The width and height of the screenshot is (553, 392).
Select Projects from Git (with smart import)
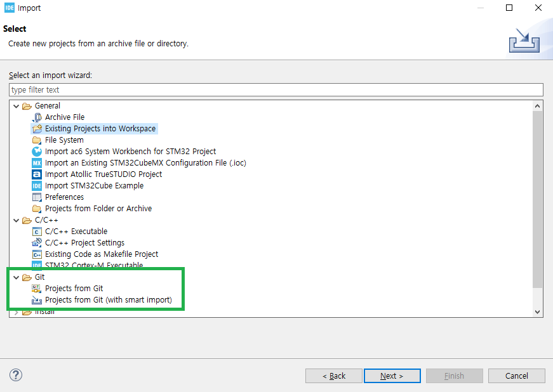[x=109, y=300]
